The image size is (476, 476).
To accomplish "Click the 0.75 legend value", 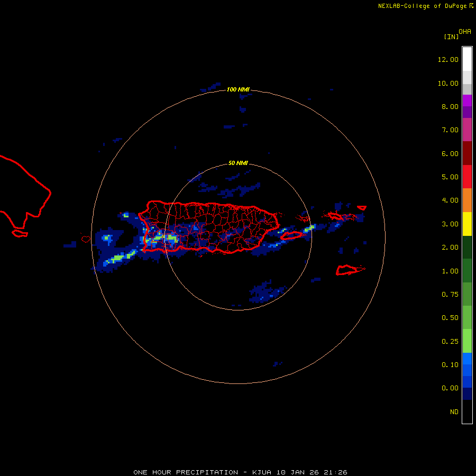I will [450, 295].
